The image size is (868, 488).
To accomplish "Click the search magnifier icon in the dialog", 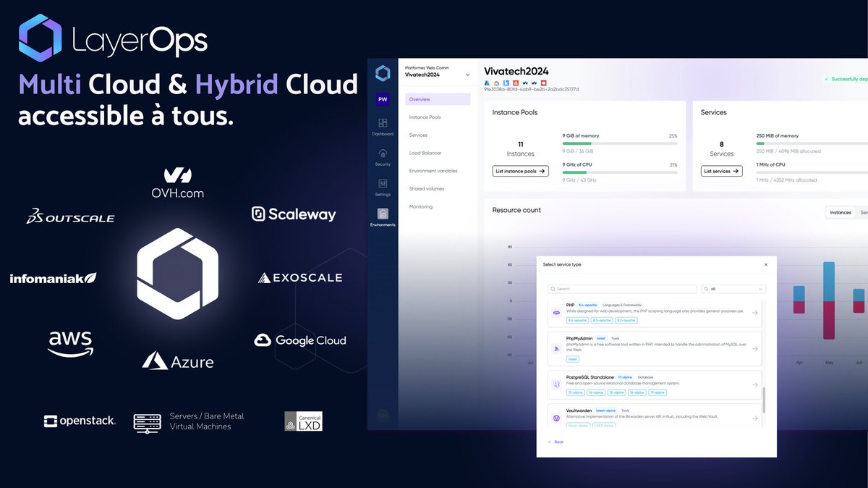I will coord(553,289).
